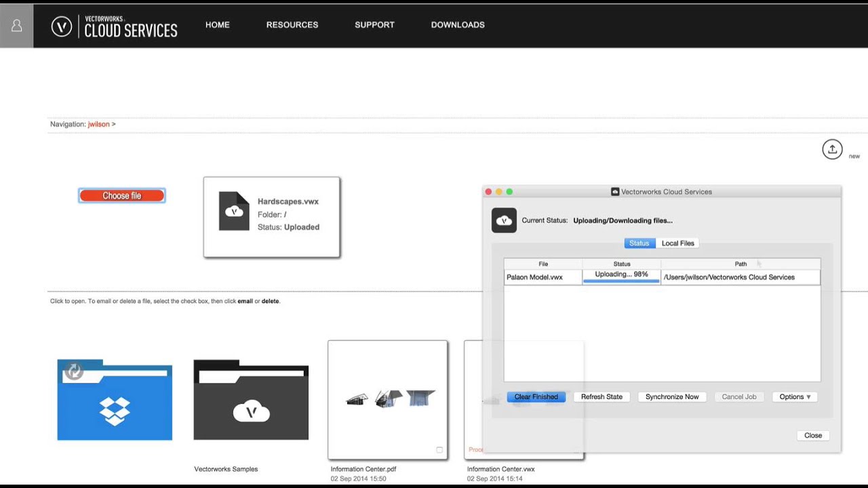Open the blue Dropbox folder
The height and width of the screenshot is (488, 868).
[x=115, y=400]
